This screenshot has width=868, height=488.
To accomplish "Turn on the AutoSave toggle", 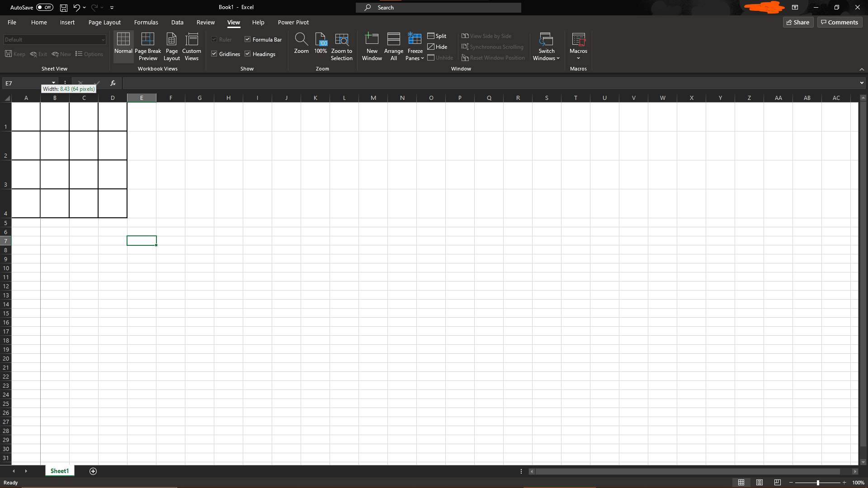I will click(x=45, y=7).
